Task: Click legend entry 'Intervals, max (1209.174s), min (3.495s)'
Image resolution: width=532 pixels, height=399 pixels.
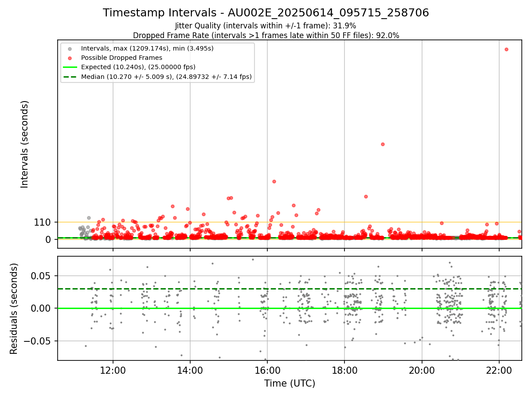Action: tap(147, 48)
